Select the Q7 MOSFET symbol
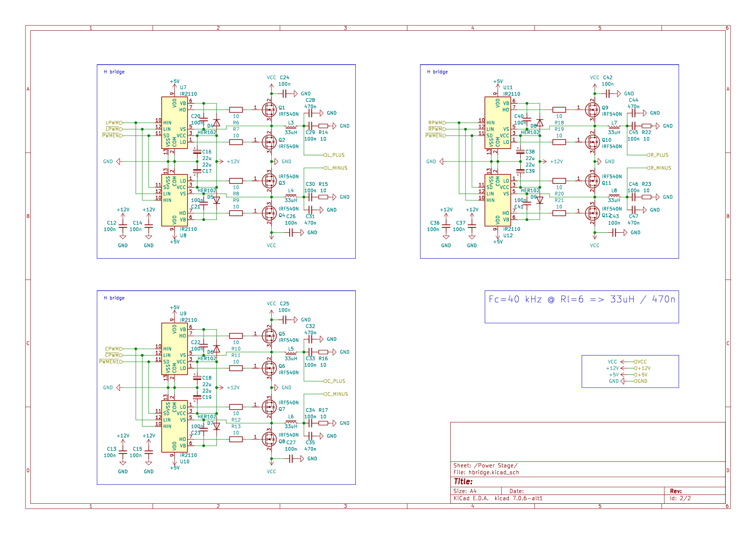756x534 pixels. click(x=269, y=407)
